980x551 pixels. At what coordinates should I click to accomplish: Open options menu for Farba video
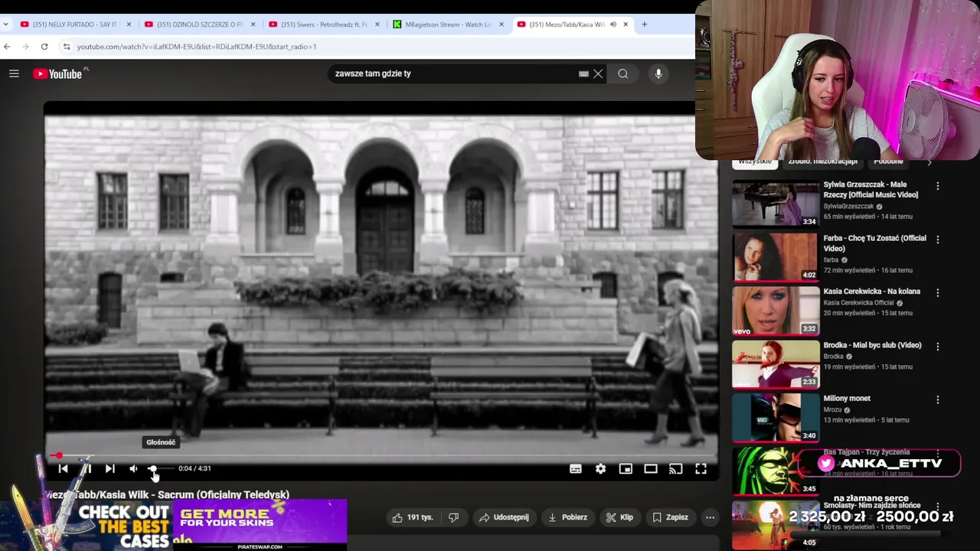(938, 239)
